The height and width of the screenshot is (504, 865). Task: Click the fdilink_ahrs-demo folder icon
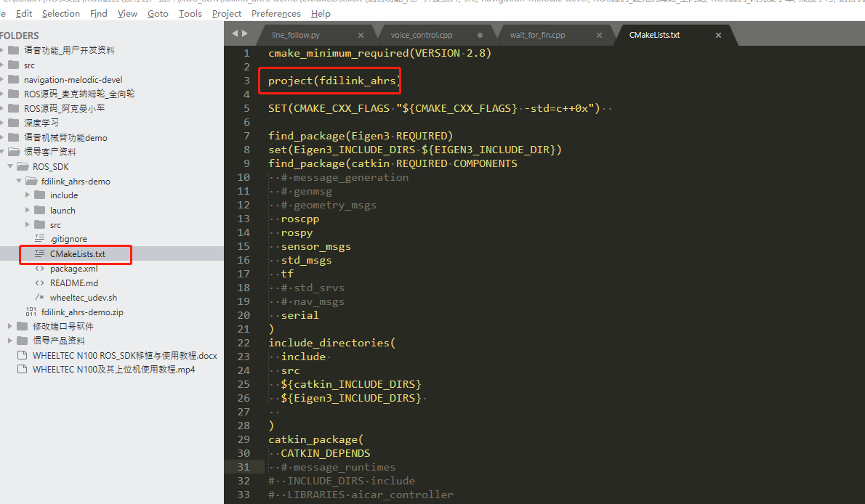[31, 181]
